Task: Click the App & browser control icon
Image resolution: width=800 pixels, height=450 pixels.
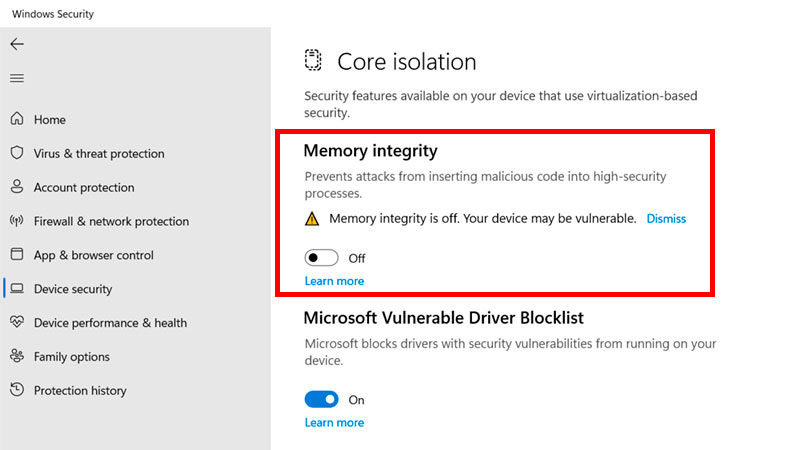Action: coord(17,255)
